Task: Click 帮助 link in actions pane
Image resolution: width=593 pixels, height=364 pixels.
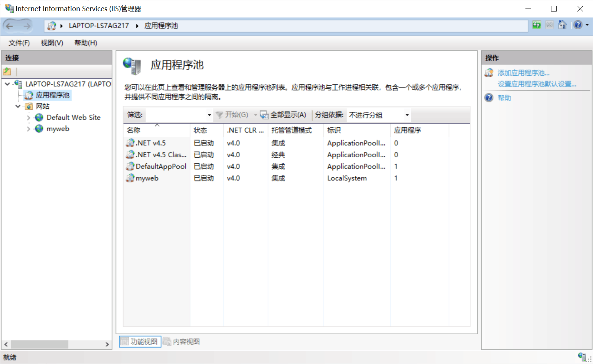Action: click(x=504, y=98)
